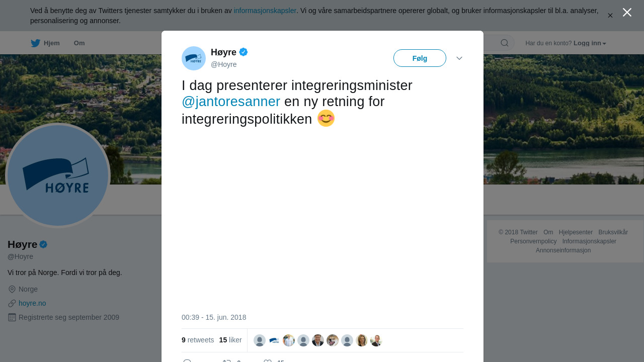This screenshot has width=644, height=362.
Task: Select the Om item in the top navigation
Action: tap(79, 43)
